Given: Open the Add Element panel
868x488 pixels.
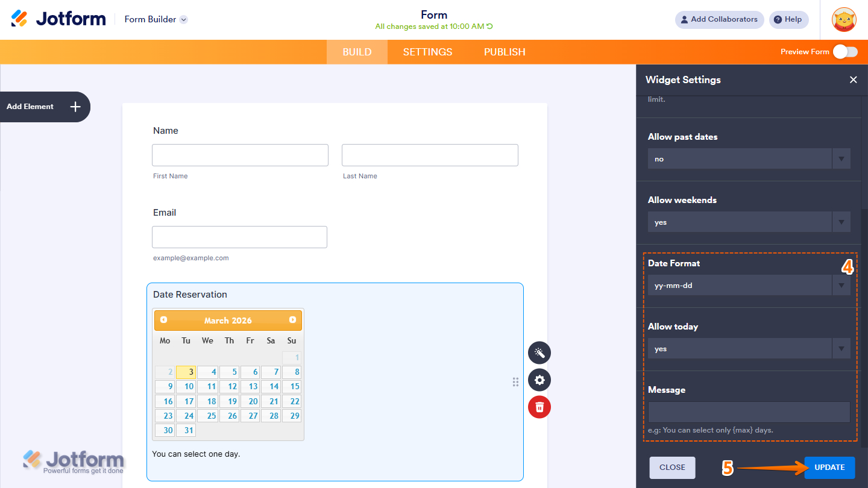Looking at the screenshot, I should click(x=42, y=107).
